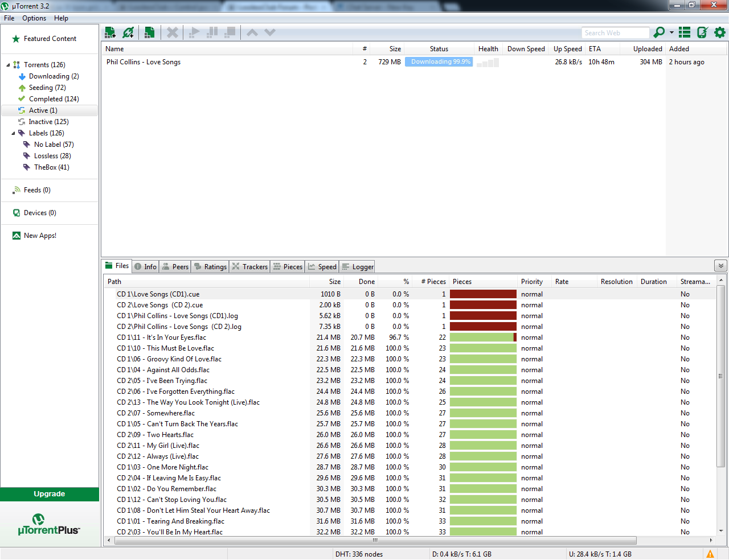Image resolution: width=729 pixels, height=560 pixels.
Task: Click the Downloading 99.9% progress bar
Action: click(439, 62)
